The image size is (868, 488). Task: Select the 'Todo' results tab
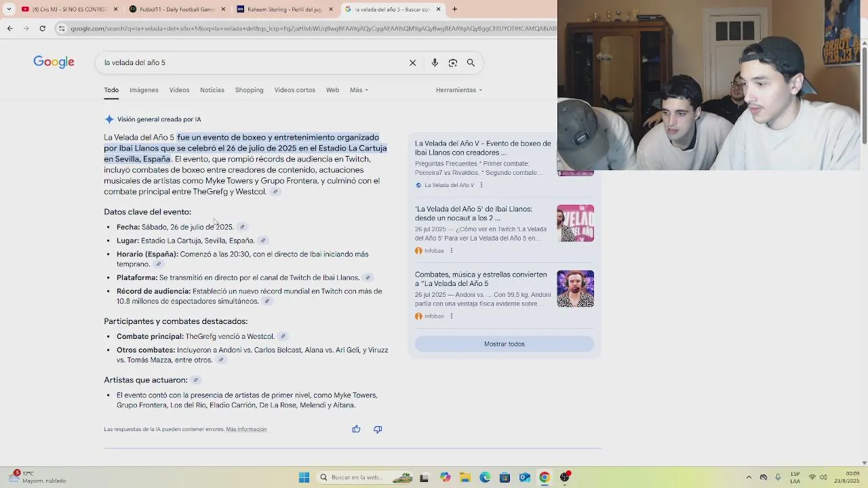point(111,90)
